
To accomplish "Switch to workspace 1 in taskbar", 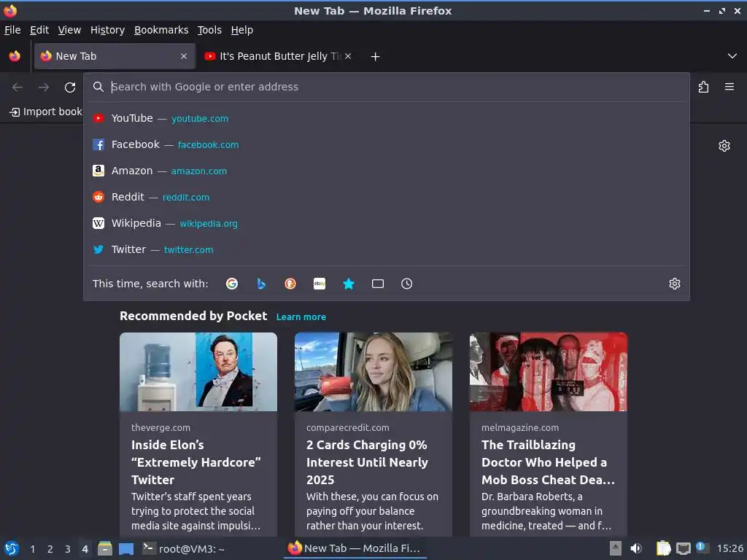I will coord(33,549).
